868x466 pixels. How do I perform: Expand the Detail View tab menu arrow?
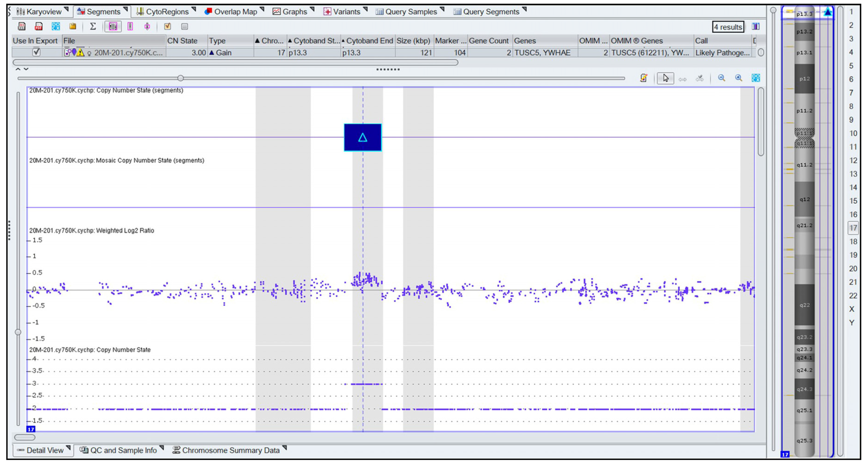pyautogui.click(x=68, y=448)
